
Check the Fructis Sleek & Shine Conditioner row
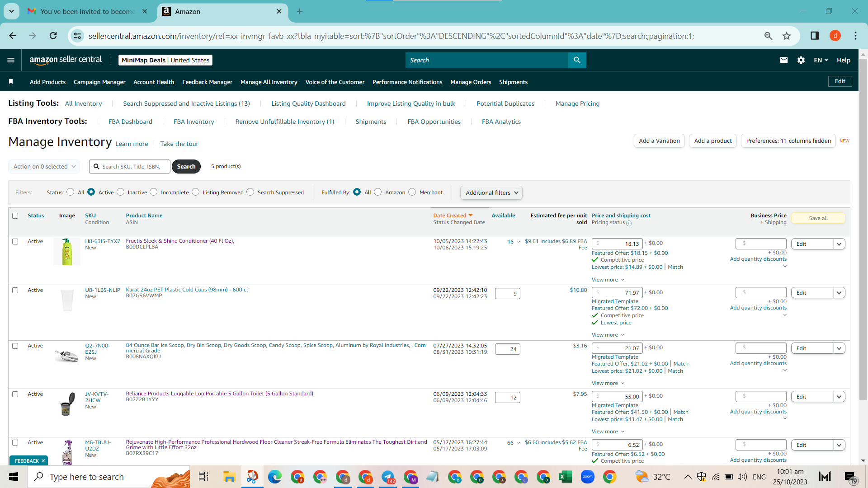tap(15, 241)
